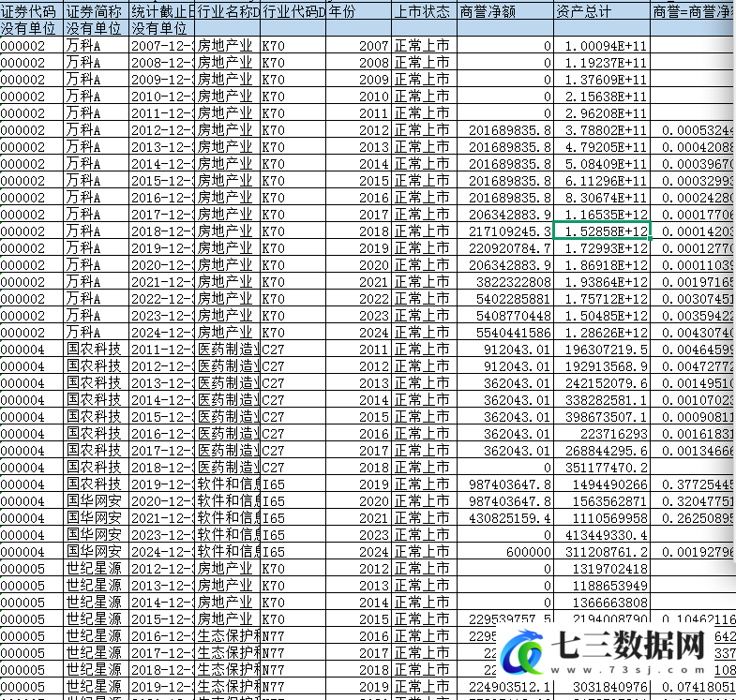Click total assets value 351177470.2
The width and height of the screenshot is (736, 700).
pos(602,468)
